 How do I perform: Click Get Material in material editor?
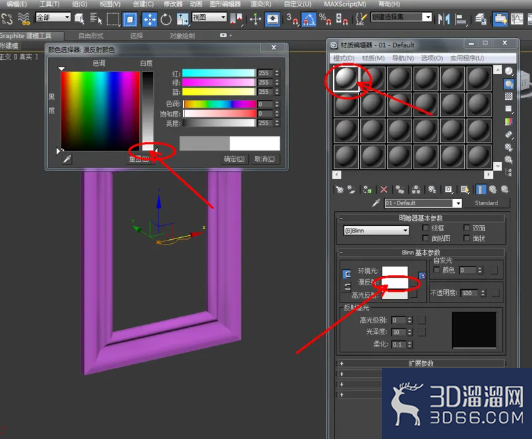coord(339,189)
